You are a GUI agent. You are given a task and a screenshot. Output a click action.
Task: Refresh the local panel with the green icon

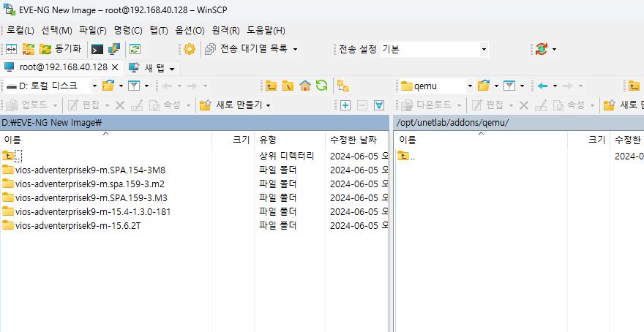[x=321, y=86]
